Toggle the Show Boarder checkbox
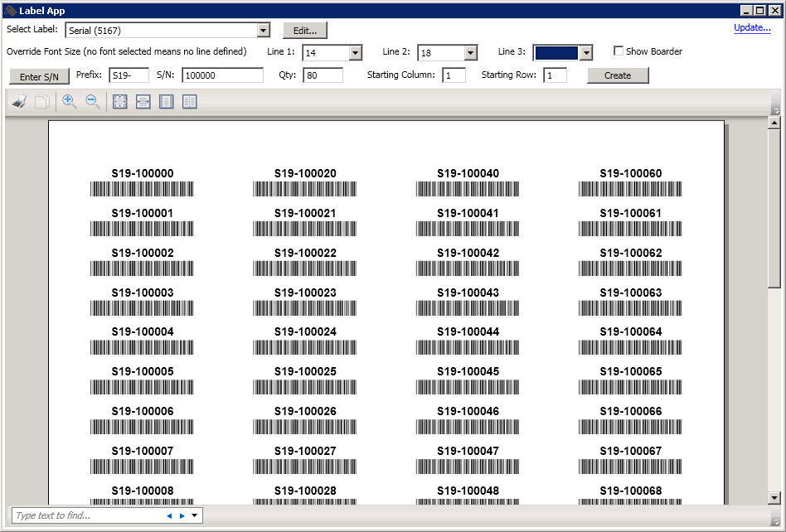The image size is (786, 532). pyautogui.click(x=619, y=51)
